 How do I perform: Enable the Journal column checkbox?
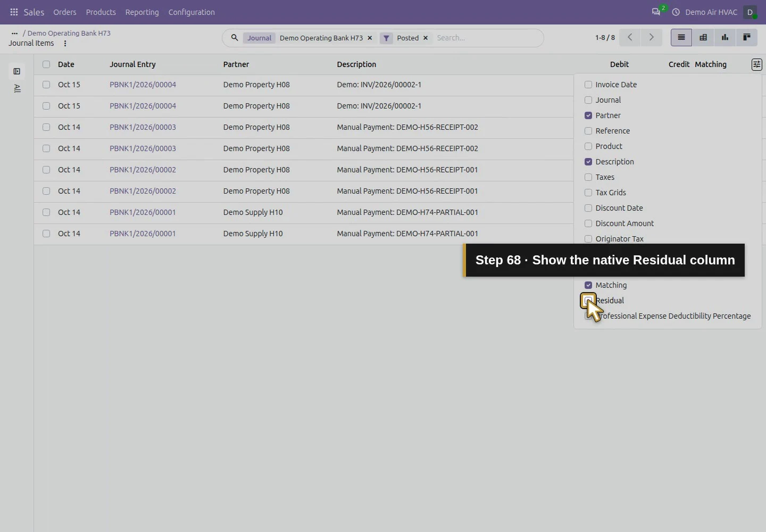tap(588, 100)
